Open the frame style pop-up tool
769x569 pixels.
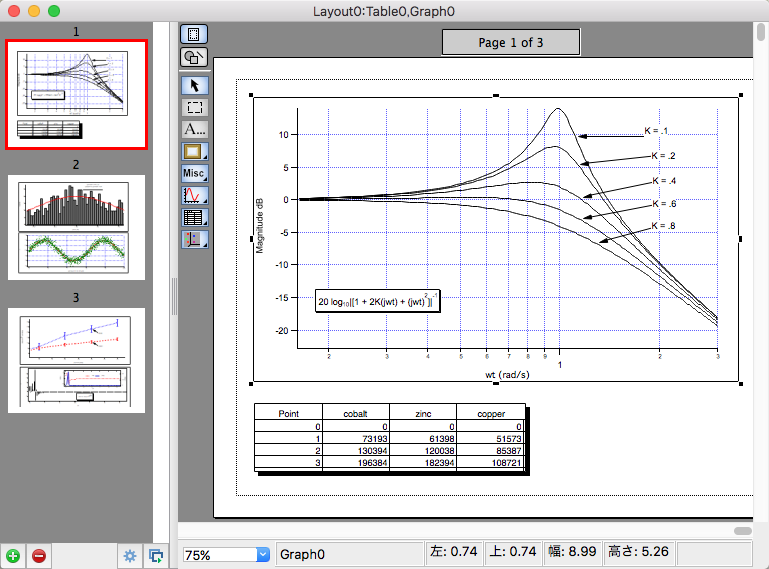click(x=195, y=152)
